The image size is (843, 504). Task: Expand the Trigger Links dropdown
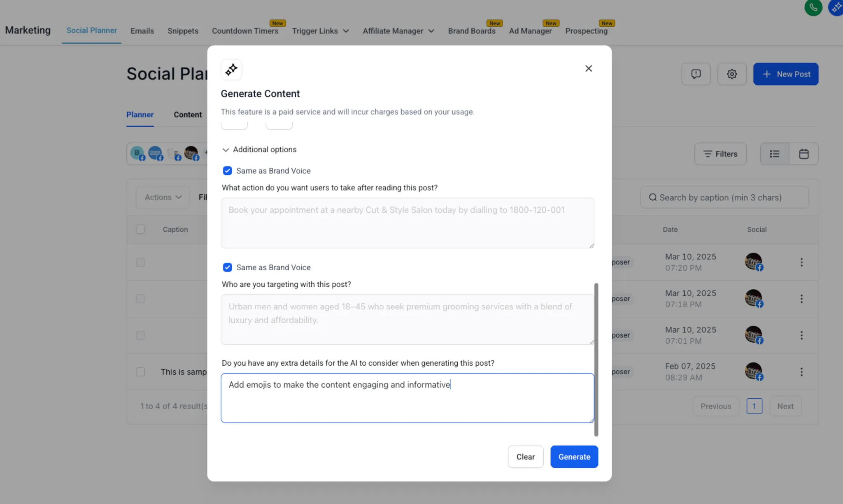pos(320,31)
